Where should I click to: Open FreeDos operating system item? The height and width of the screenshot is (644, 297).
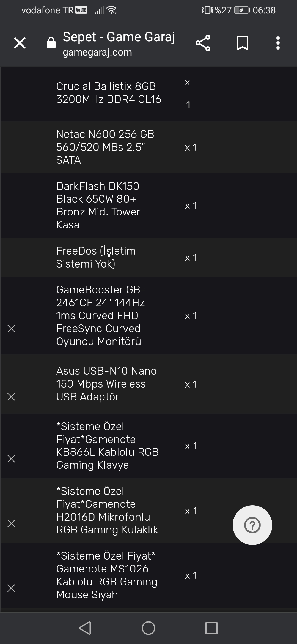click(96, 257)
